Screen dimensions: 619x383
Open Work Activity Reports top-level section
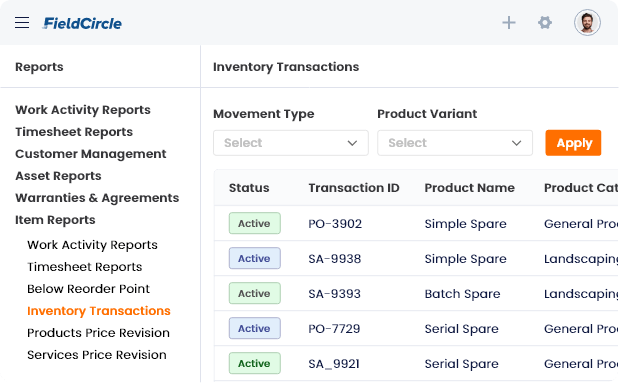point(83,110)
